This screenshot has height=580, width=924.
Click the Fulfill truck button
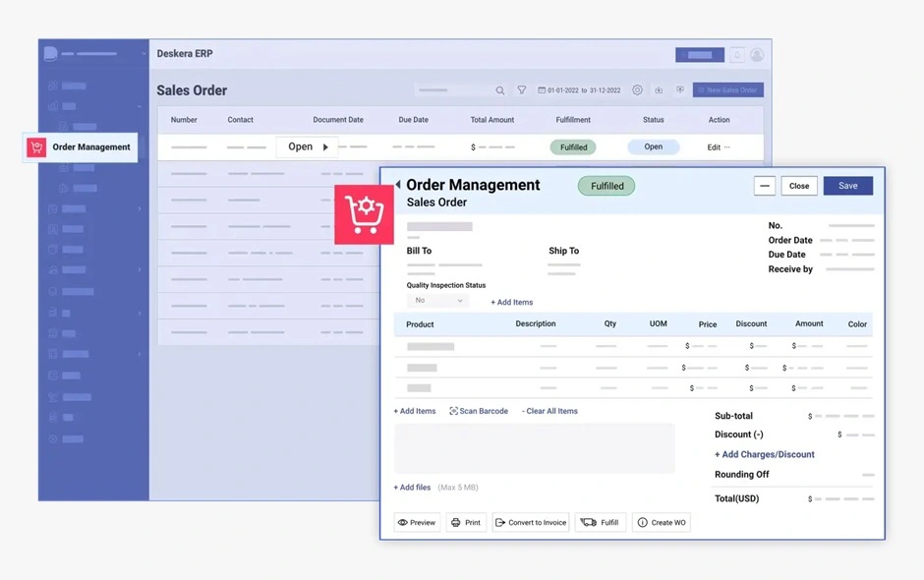pos(601,522)
